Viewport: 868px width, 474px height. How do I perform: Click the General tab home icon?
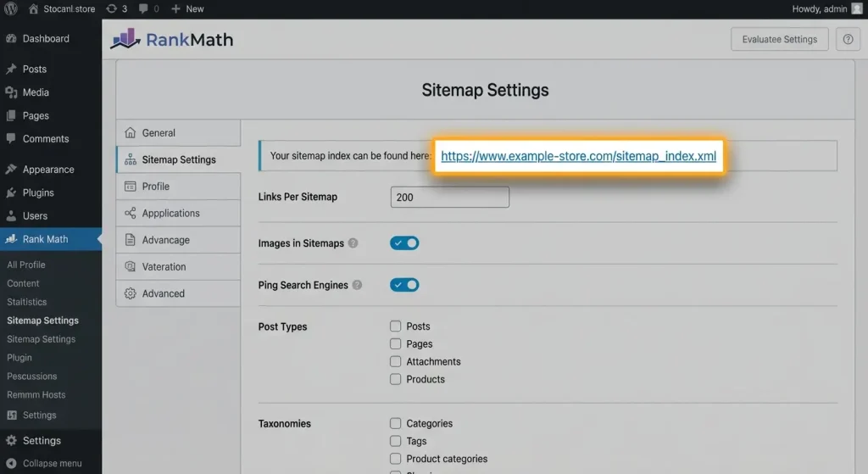(x=130, y=133)
